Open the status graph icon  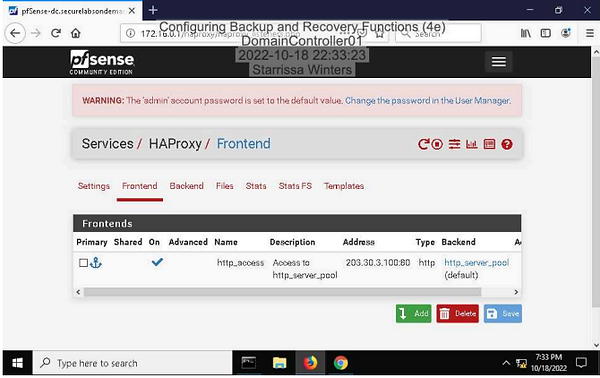(471, 144)
